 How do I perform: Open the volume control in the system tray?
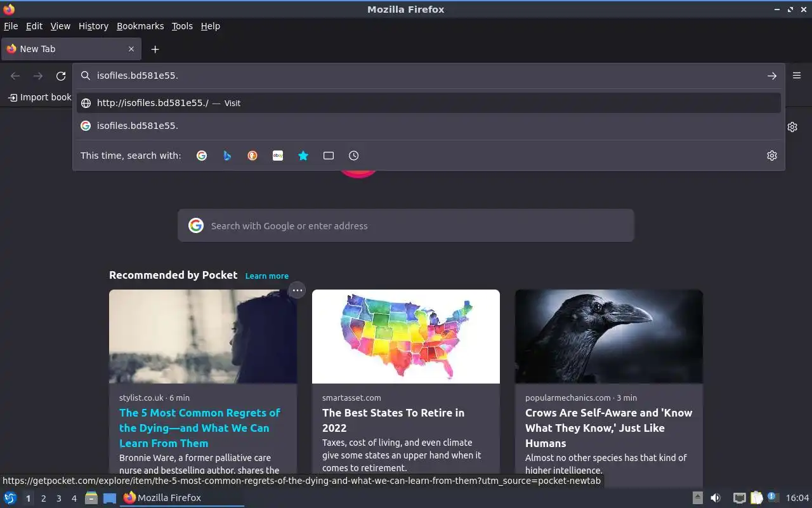tap(716, 498)
